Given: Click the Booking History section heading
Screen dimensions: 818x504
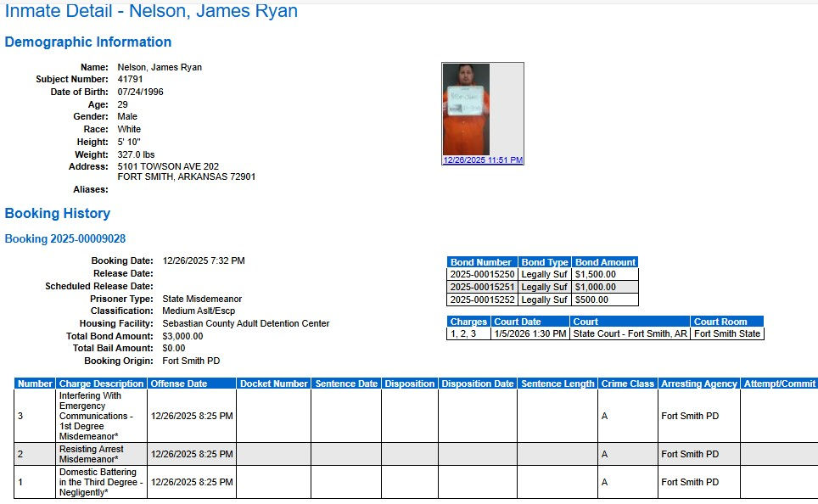Looking at the screenshot, I should pyautogui.click(x=58, y=213).
